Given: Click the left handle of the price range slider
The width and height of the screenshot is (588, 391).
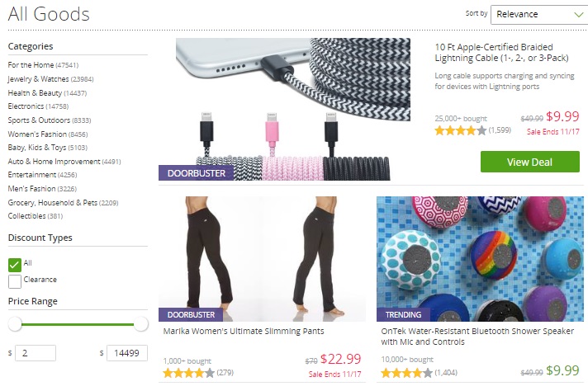Looking at the screenshot, I should (x=15, y=324).
